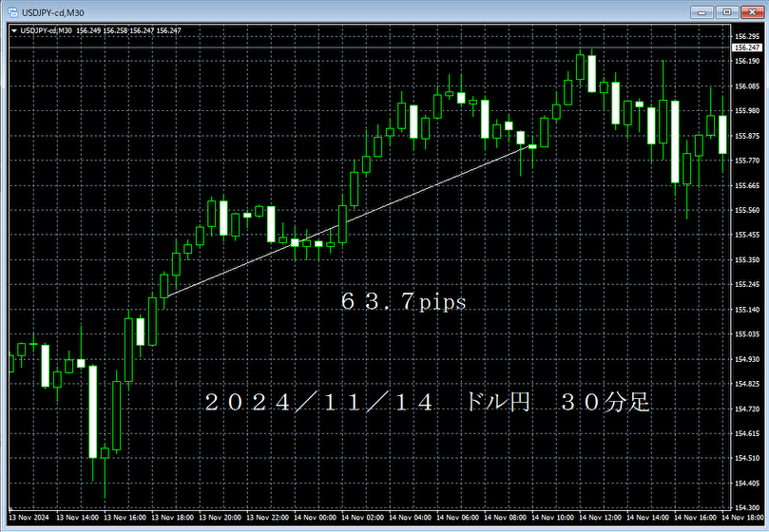
Task: Click price scale value 155.770
Action: (x=747, y=161)
